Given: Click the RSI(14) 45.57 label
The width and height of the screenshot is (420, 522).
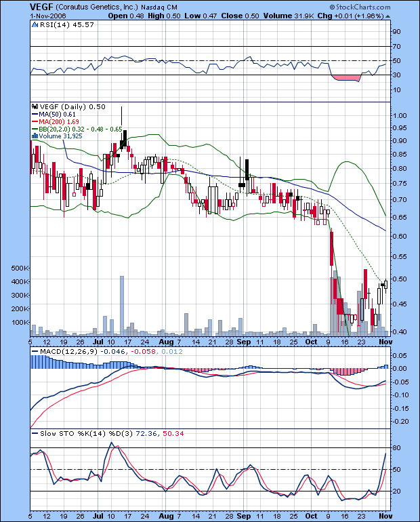Looking at the screenshot, I should pos(67,25).
